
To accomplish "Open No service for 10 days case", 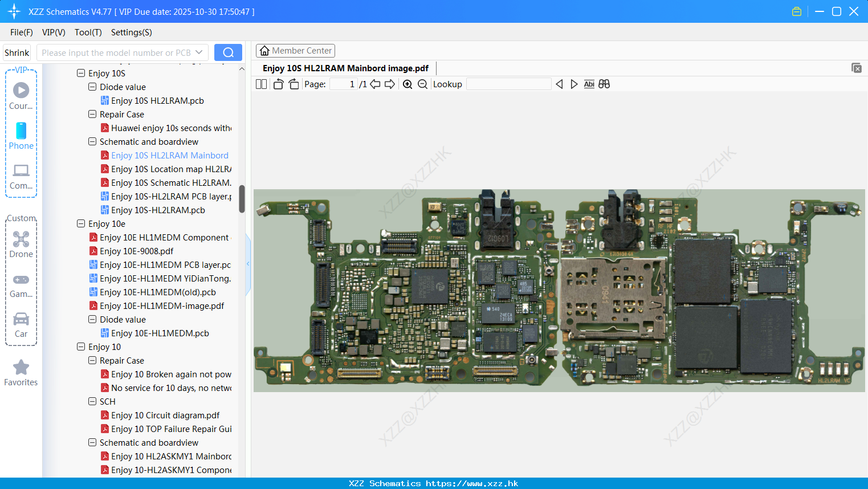I will 166,388.
